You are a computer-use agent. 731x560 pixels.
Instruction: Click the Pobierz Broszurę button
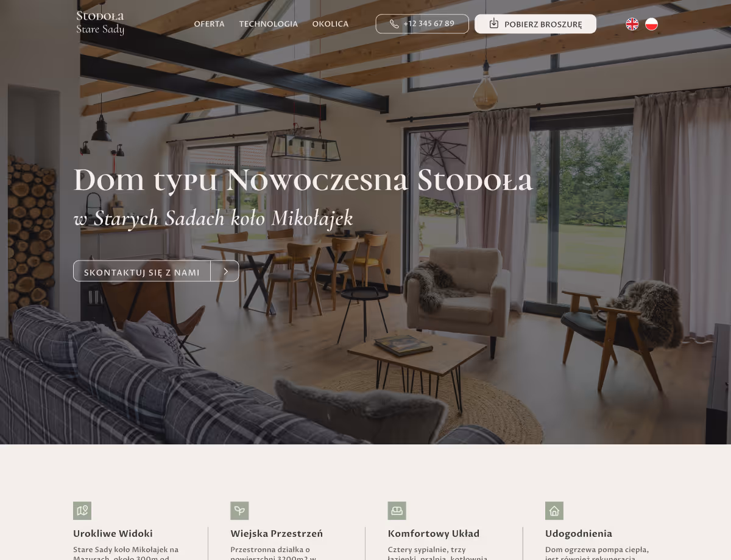point(535,24)
